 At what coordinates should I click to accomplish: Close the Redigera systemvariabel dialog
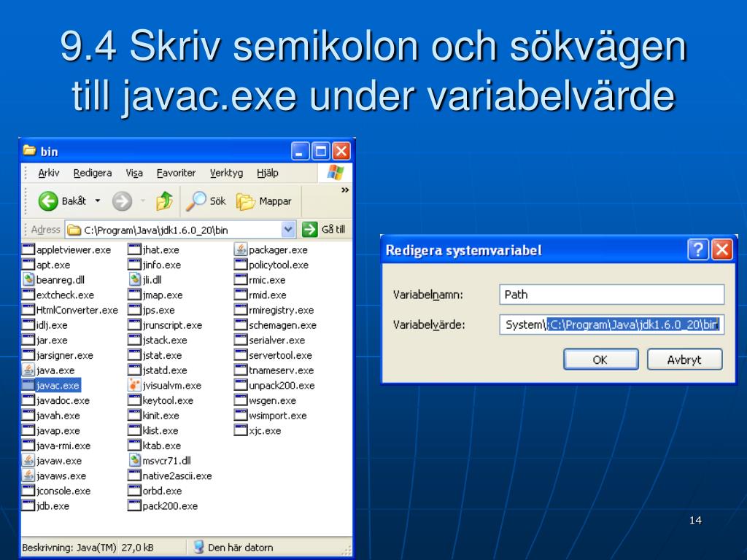[722, 249]
